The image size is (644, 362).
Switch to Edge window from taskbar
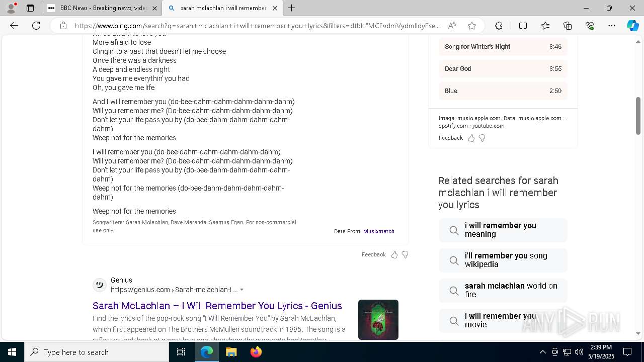point(207,352)
